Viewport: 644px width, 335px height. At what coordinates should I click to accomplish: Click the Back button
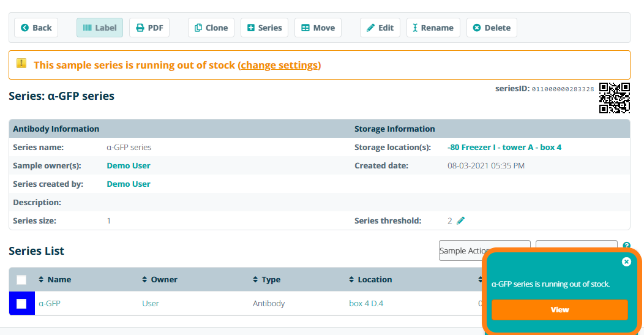point(36,28)
